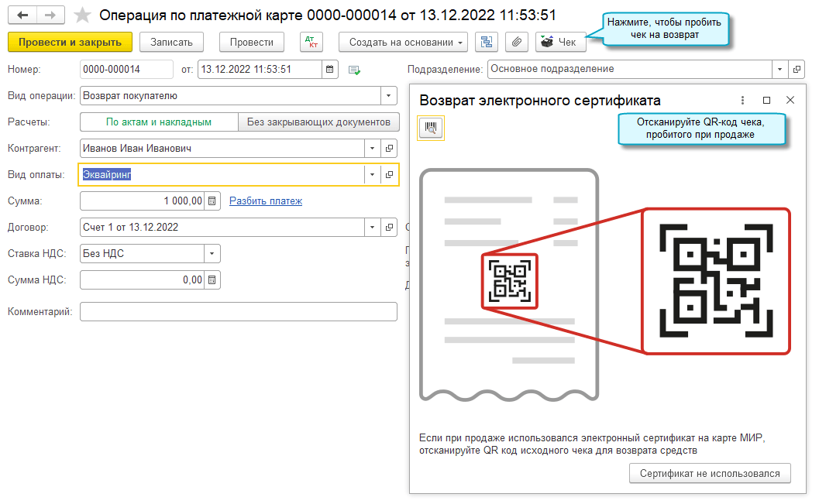This screenshot has width=819, height=504.
Task: Click the document date field
Action: [260, 70]
